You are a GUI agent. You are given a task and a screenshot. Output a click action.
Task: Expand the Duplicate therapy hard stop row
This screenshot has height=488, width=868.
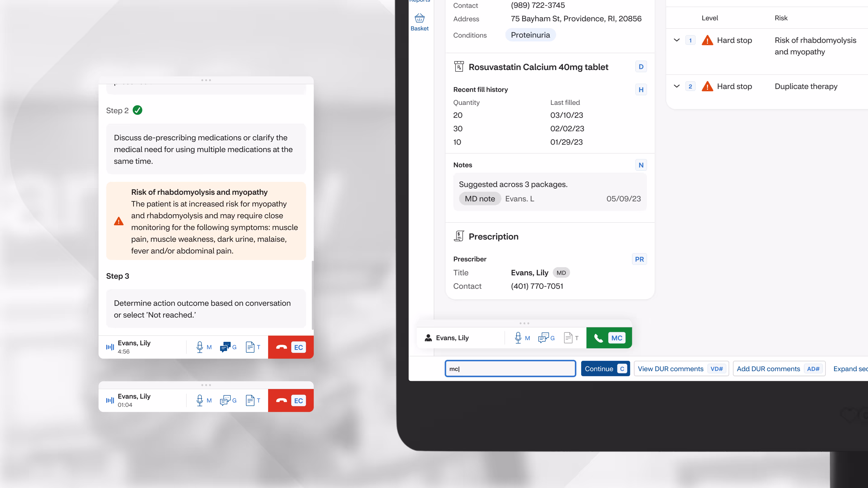[676, 86]
